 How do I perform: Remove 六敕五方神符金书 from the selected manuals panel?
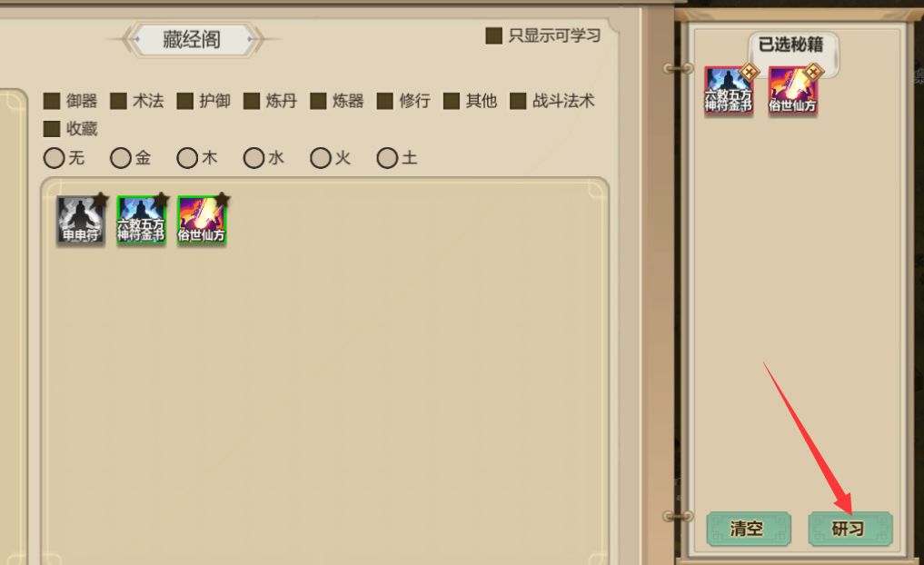(749, 73)
